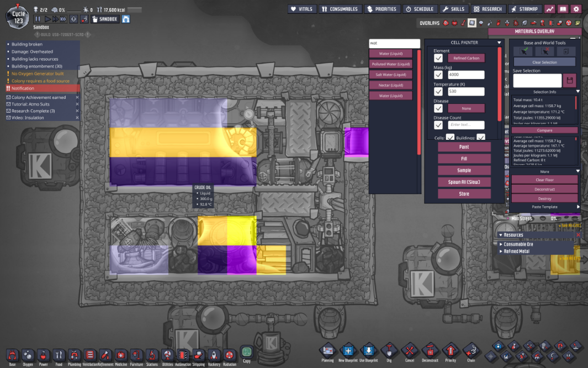Open the Radiation build category
The width and height of the screenshot is (588, 368).
coord(230,356)
